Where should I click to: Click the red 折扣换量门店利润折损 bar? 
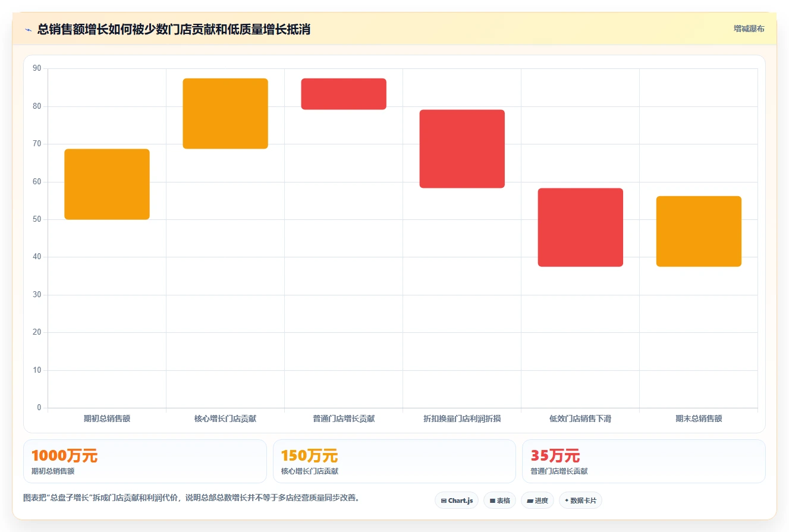[462, 149]
